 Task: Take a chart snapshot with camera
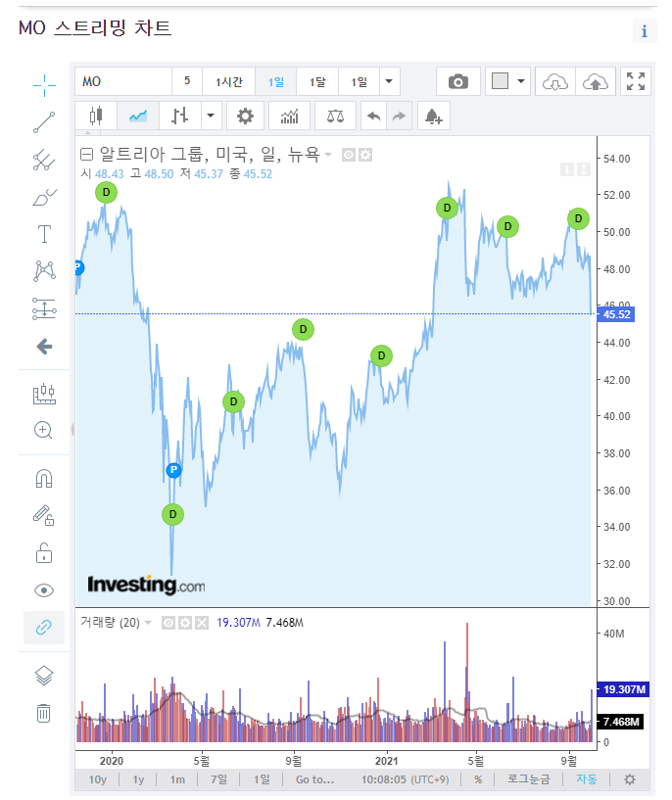pos(458,81)
